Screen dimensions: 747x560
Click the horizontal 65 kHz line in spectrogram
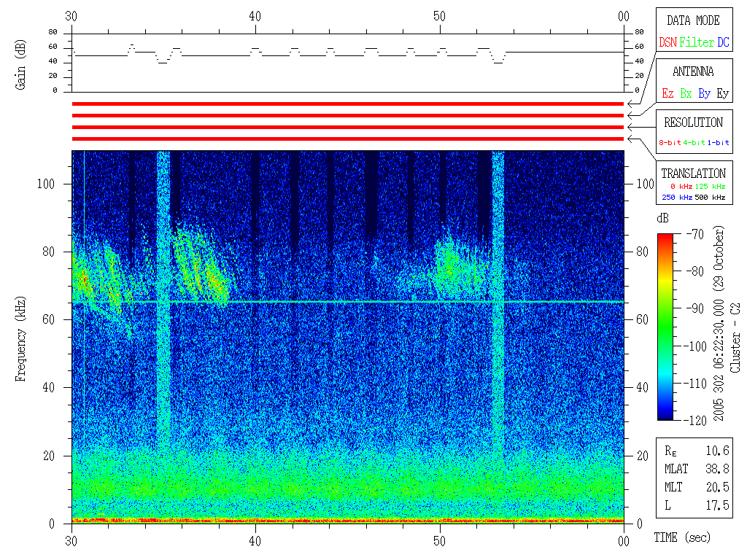[348, 302]
